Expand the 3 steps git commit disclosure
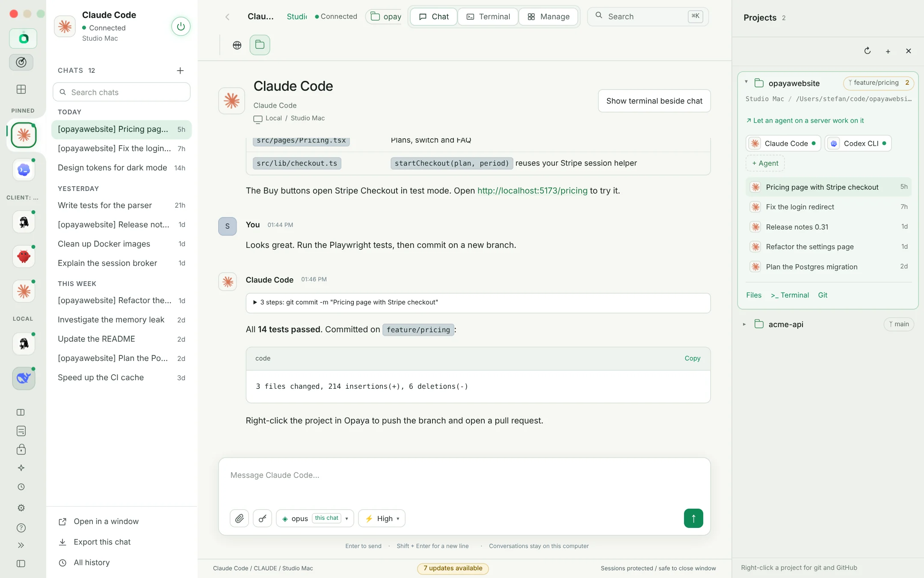 [478, 302]
